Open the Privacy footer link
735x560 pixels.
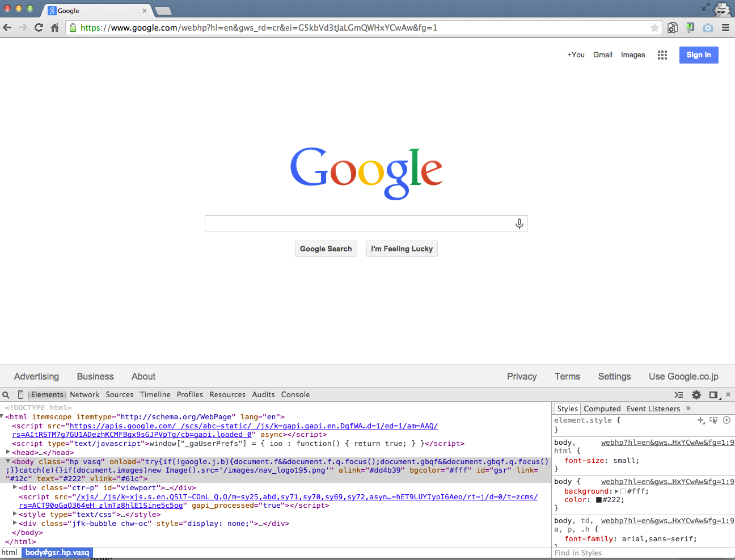[x=522, y=377]
